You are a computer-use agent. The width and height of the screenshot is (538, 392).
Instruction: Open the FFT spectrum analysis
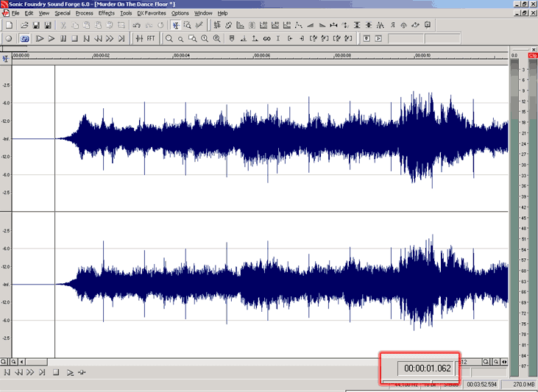[x=151, y=38]
